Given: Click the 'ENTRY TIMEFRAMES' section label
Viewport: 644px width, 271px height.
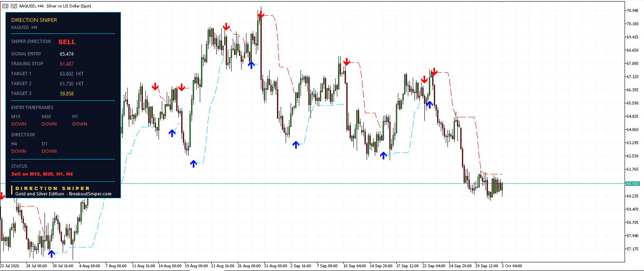Looking at the screenshot, I should click(32, 107).
